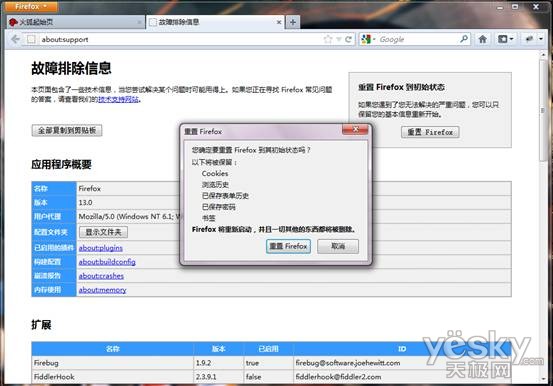553x386 pixels.
Task: Open the Google search engine selector
Action: coord(368,39)
